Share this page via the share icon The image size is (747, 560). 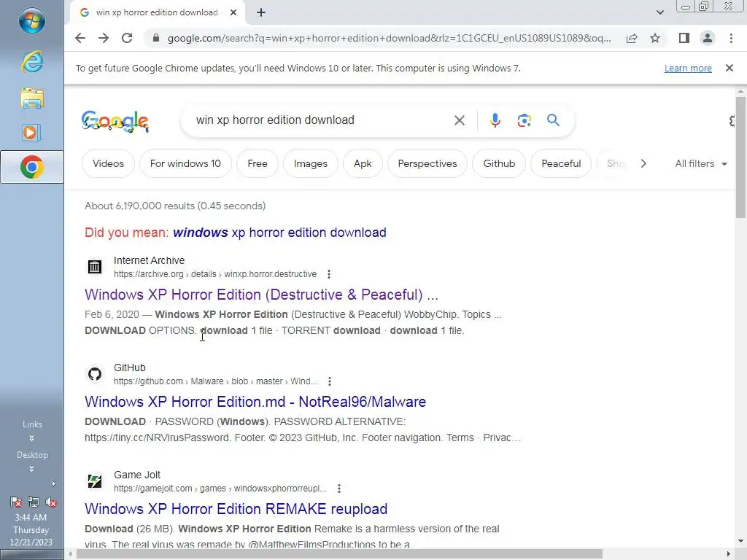coord(632,38)
